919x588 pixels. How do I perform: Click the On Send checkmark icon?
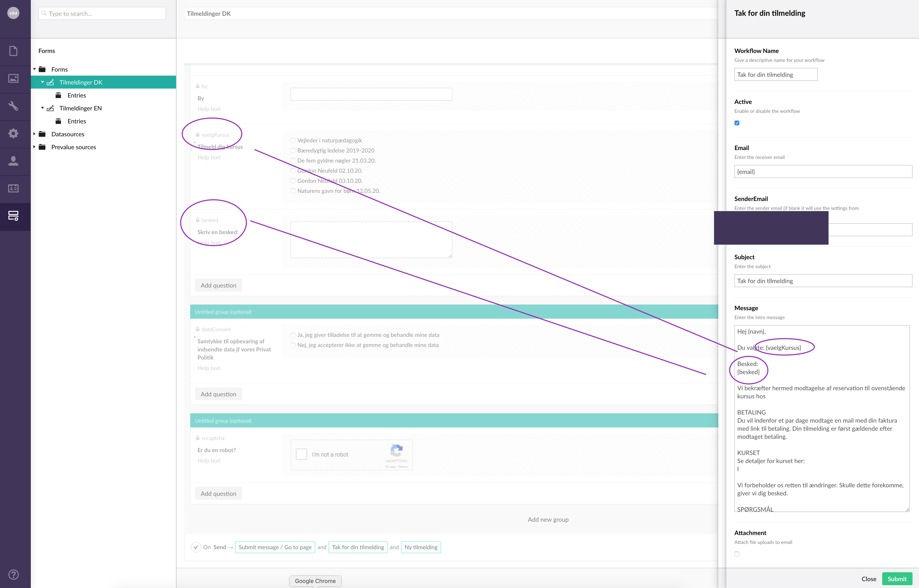196,547
